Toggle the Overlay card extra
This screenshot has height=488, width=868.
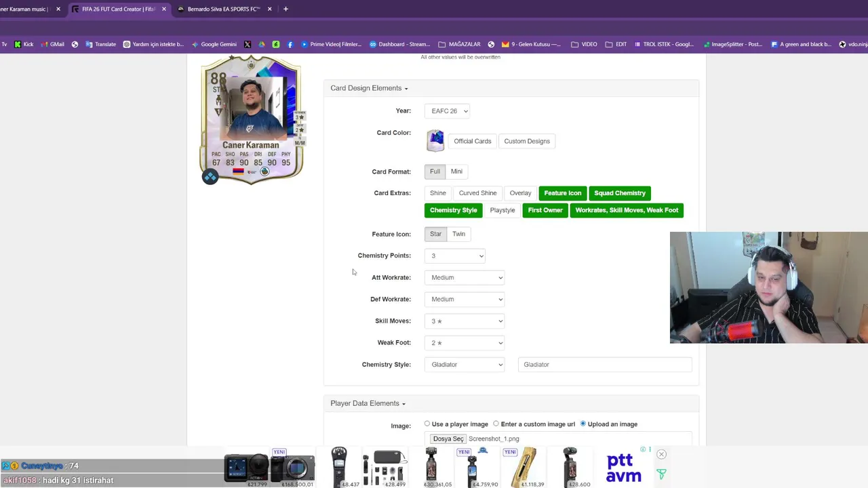pos(520,193)
